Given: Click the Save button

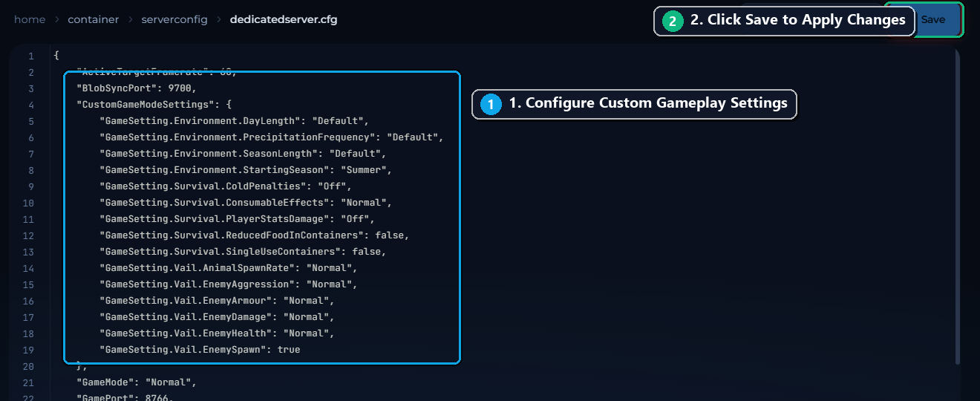Looking at the screenshot, I should (x=939, y=20).
